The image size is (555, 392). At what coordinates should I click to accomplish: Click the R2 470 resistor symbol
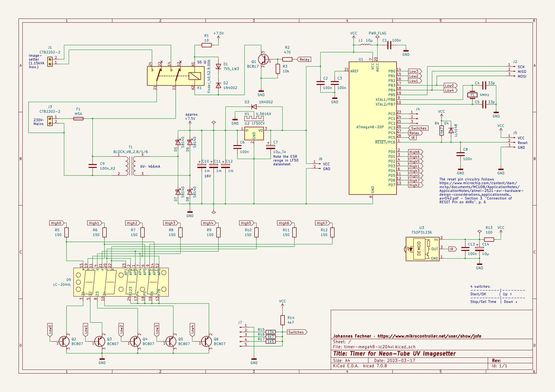pos(287,59)
